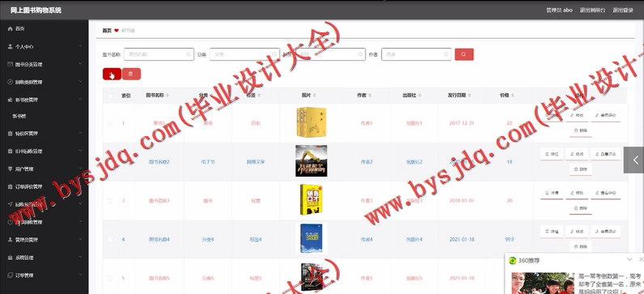
Task: Click the envelope icon beside 图书分类管理
Action: [x=11, y=64]
